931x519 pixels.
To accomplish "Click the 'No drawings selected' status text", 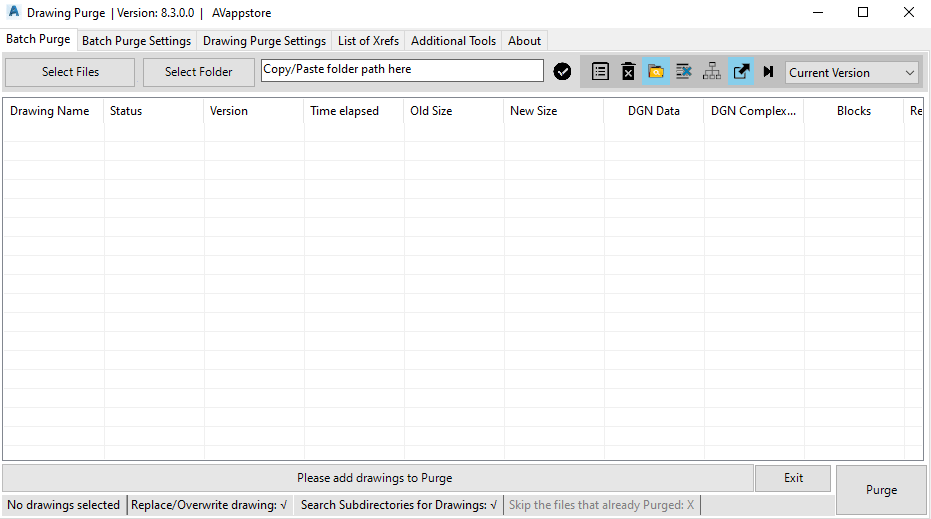I will tap(64, 505).
